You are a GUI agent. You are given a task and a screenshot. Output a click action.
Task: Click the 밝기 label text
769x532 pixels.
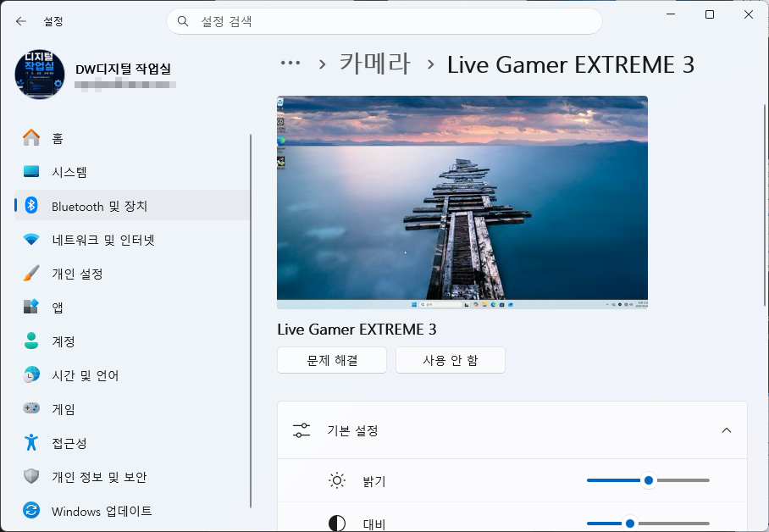374,481
